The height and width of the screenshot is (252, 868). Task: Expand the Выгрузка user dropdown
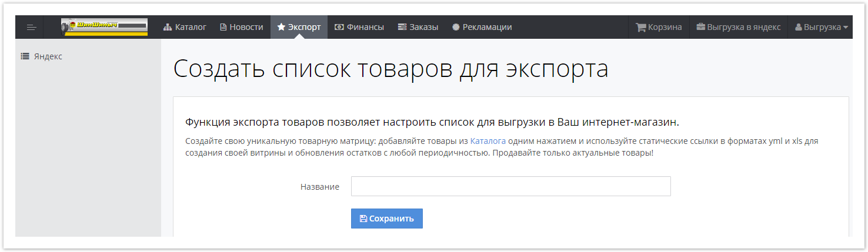pos(821,27)
